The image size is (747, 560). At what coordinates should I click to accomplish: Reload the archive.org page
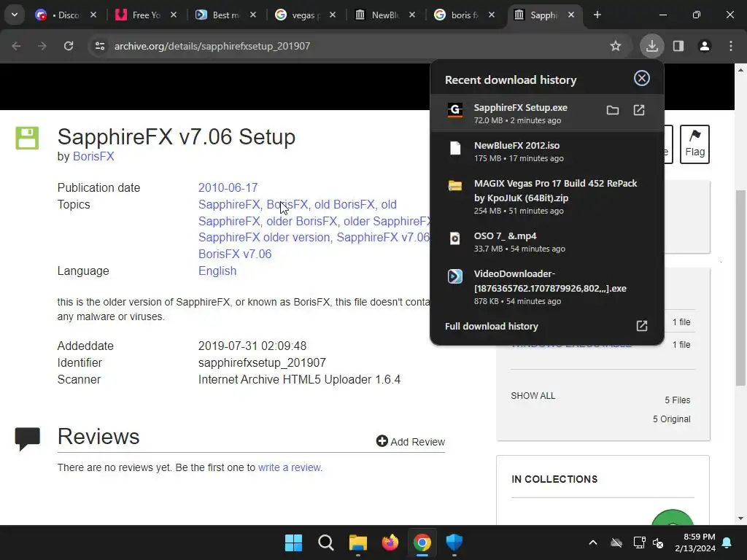(69, 46)
